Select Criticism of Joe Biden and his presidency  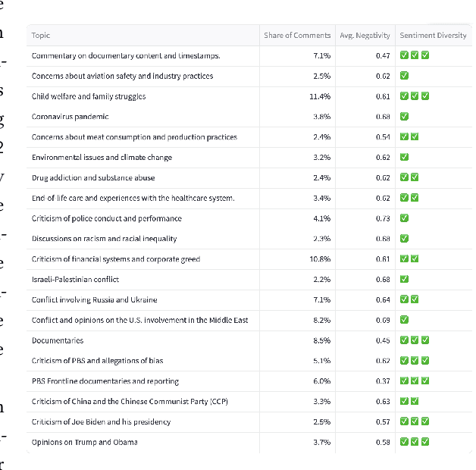point(101,421)
